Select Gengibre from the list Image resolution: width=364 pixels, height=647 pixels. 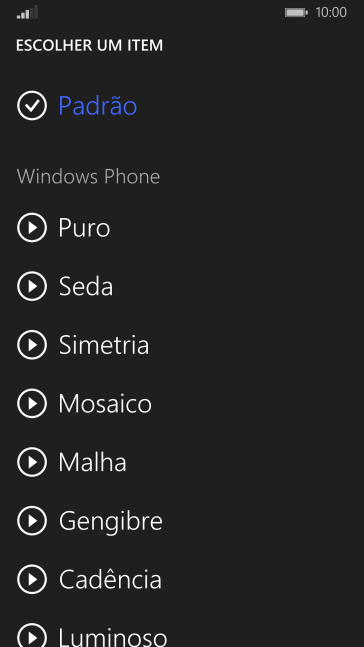pos(111,522)
